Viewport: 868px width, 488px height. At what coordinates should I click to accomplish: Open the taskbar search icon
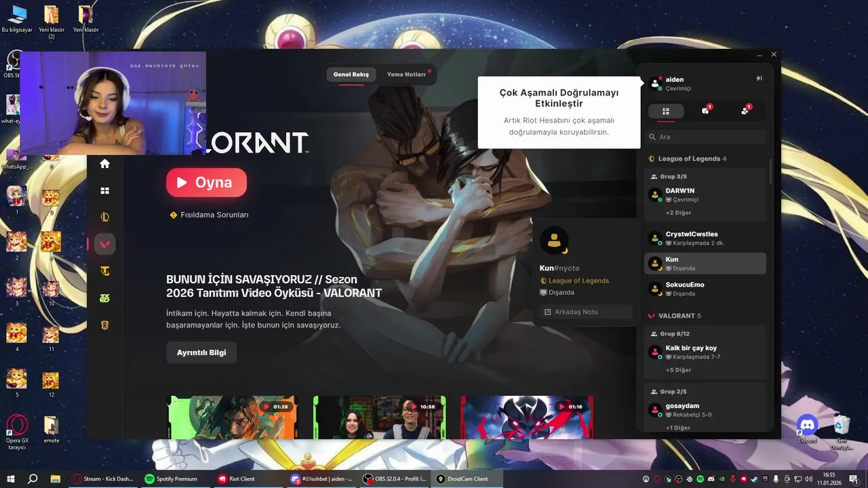point(33,479)
